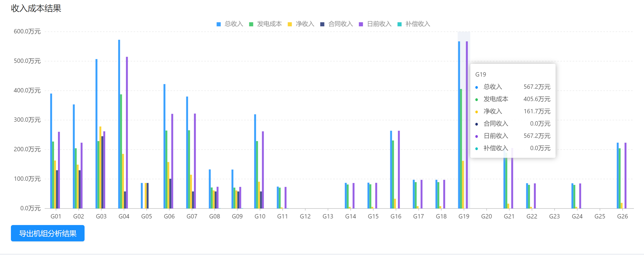This screenshot has width=644, height=255.
Task: Click the purple 日前收入 legend color square
Action: pyautogui.click(x=361, y=24)
